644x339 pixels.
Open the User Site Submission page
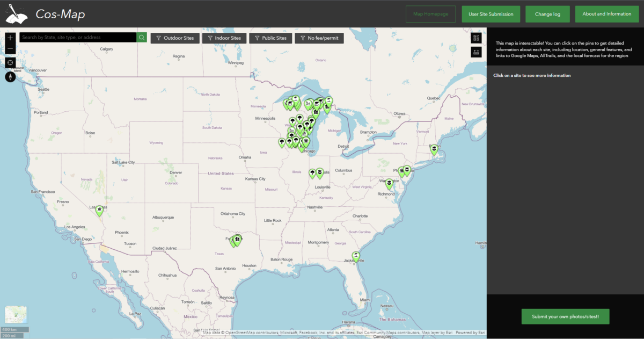click(x=491, y=13)
